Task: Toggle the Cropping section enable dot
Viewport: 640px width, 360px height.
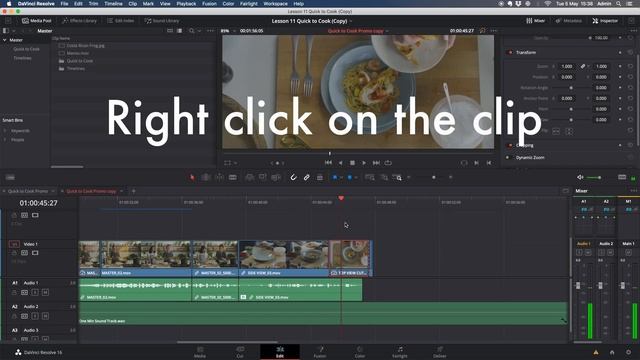Action: click(509, 145)
